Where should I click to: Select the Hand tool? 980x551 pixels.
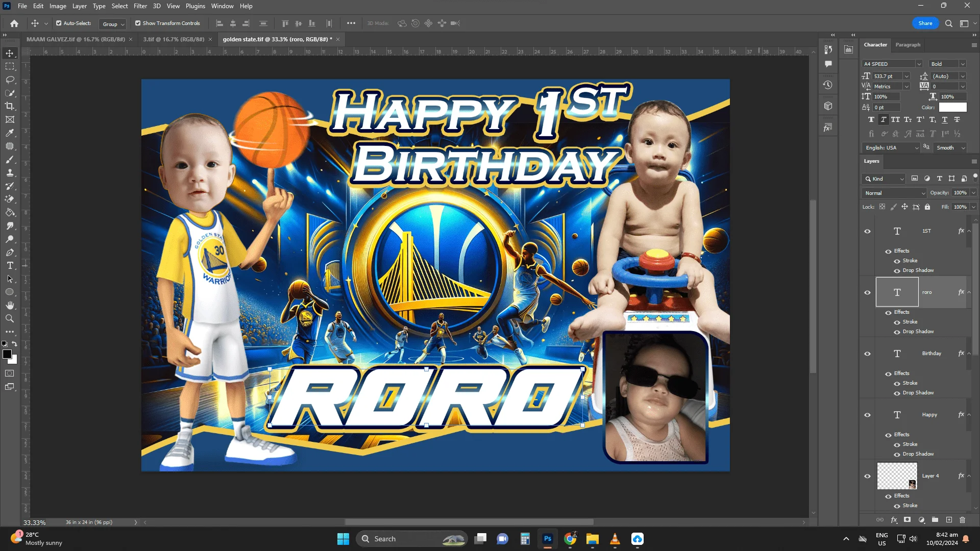[10, 306]
